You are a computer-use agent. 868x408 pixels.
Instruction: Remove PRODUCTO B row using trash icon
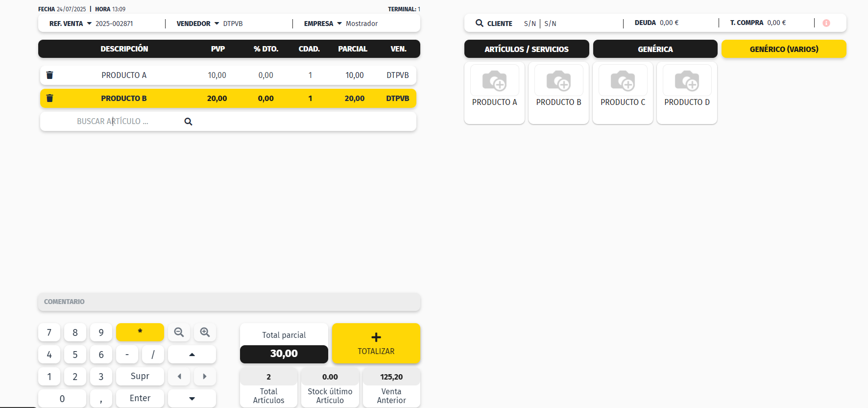[x=49, y=98]
